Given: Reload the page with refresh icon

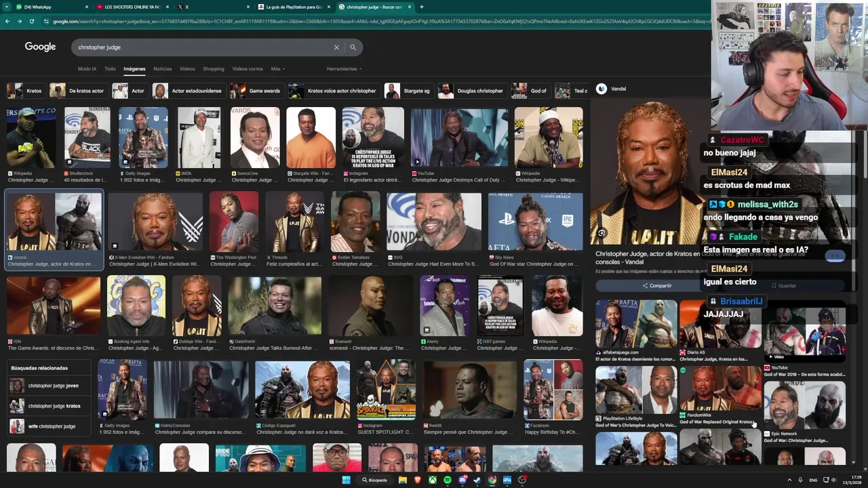Looking at the screenshot, I should coord(31,21).
